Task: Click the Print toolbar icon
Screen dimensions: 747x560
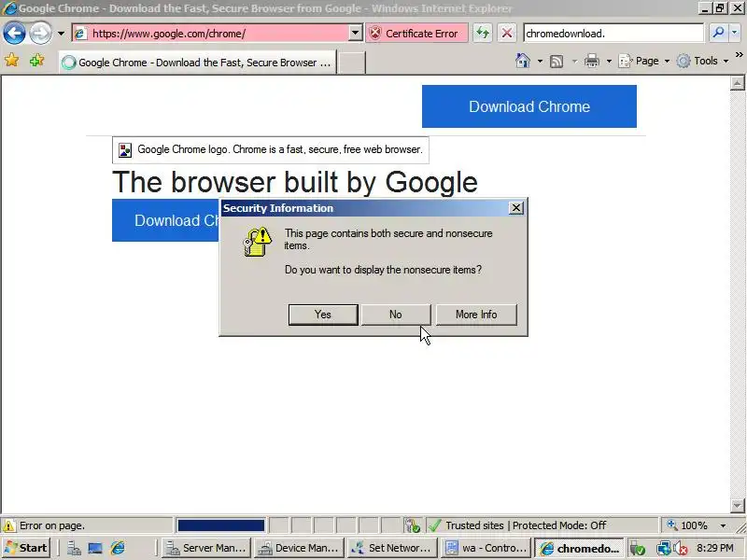Action: pyautogui.click(x=592, y=61)
